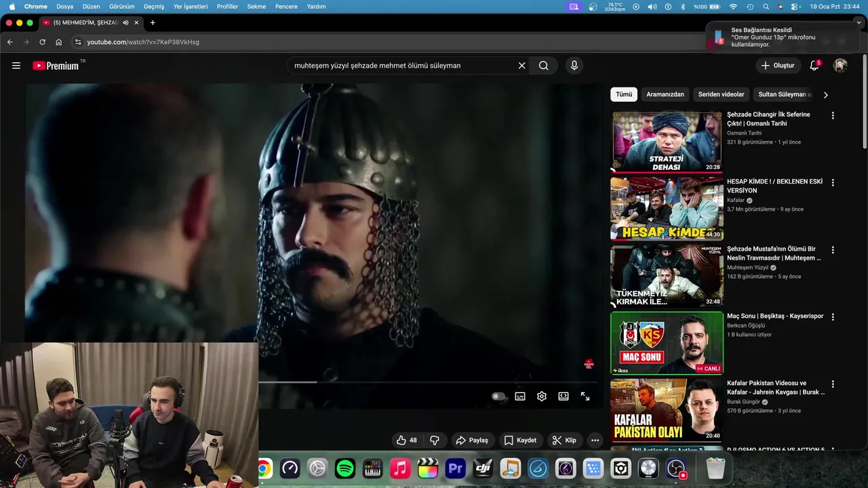Image resolution: width=868 pixels, height=488 pixels.
Task: Open the Yardım menu
Action: [316, 6]
